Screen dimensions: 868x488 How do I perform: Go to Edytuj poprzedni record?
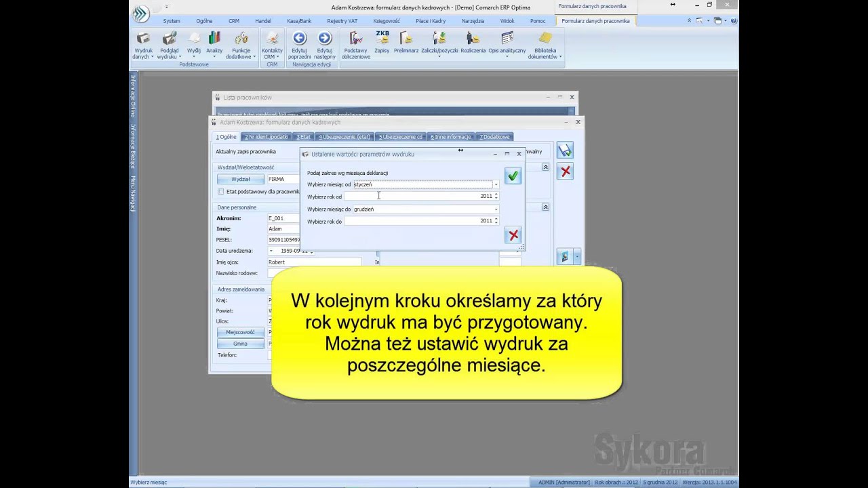299,45
